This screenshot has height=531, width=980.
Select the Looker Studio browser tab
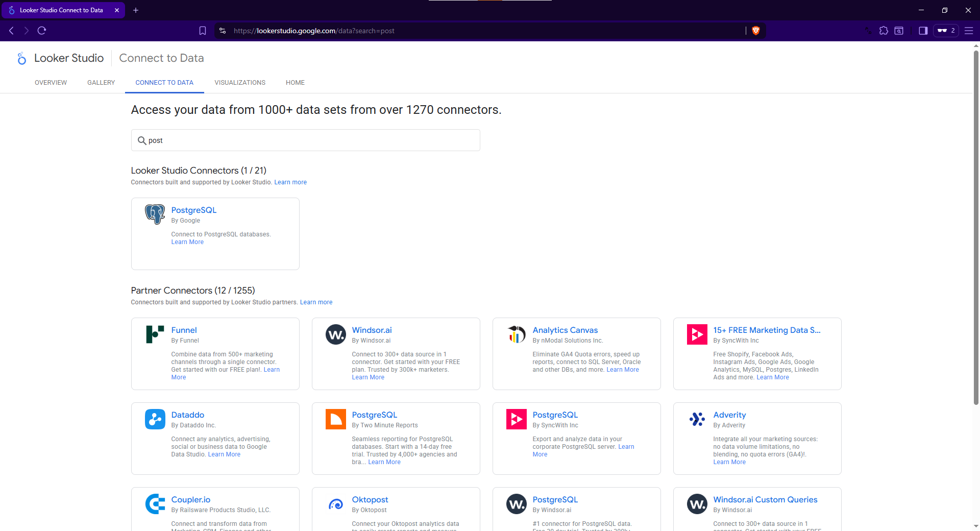click(x=62, y=10)
